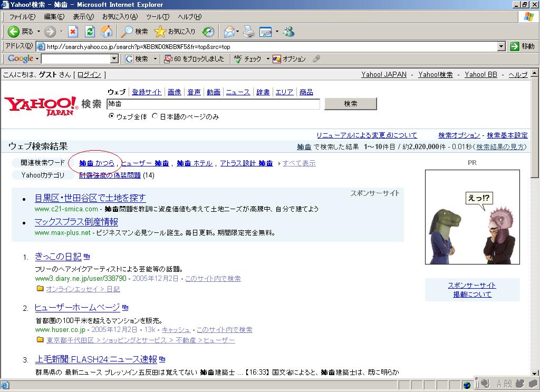Open the 辞書 search tab
Image resolution: width=540 pixels, height=392 pixels.
[263, 92]
